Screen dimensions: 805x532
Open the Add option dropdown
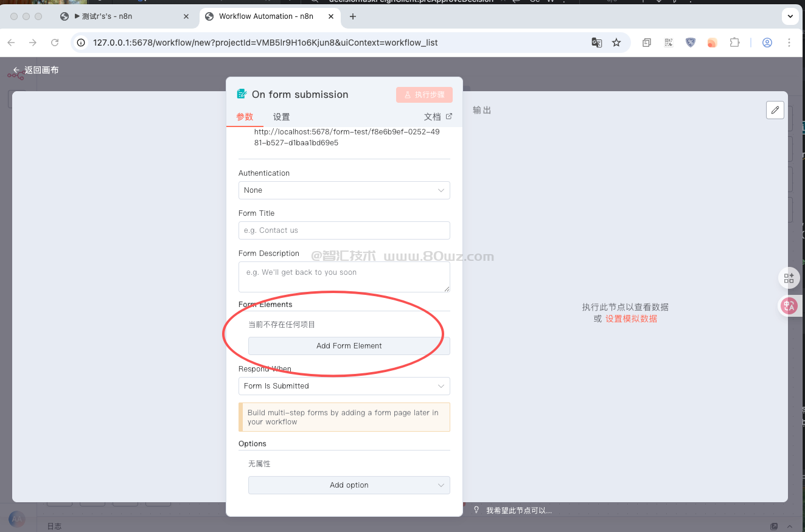(x=349, y=485)
